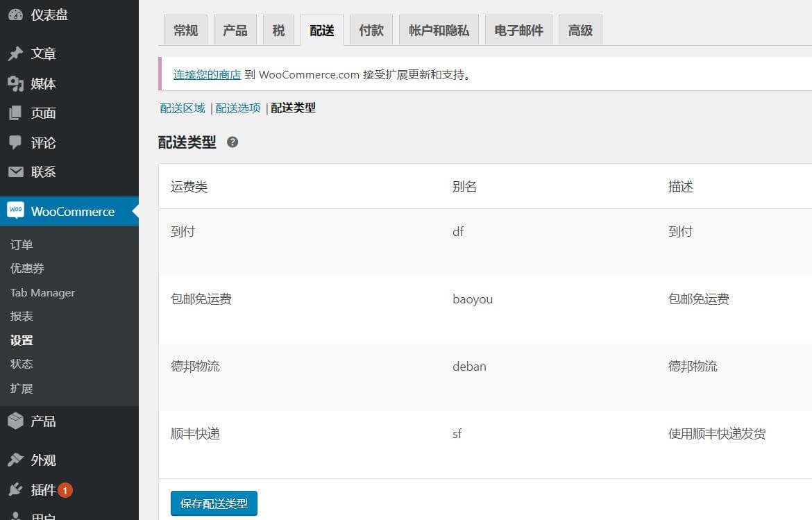The width and height of the screenshot is (812, 520).
Task: Open 配送选项 shipping options
Action: click(x=237, y=108)
